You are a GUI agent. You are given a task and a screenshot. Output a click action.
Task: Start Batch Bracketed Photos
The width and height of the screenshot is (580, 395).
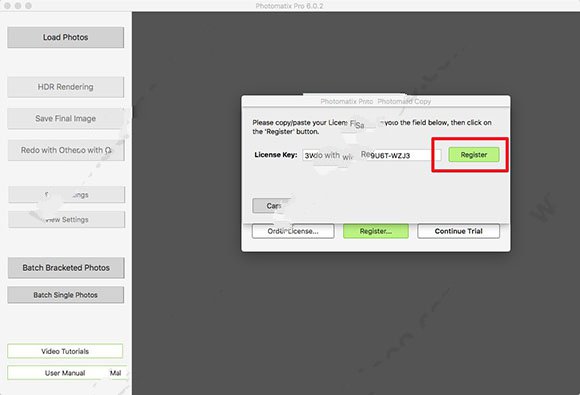[x=66, y=268]
